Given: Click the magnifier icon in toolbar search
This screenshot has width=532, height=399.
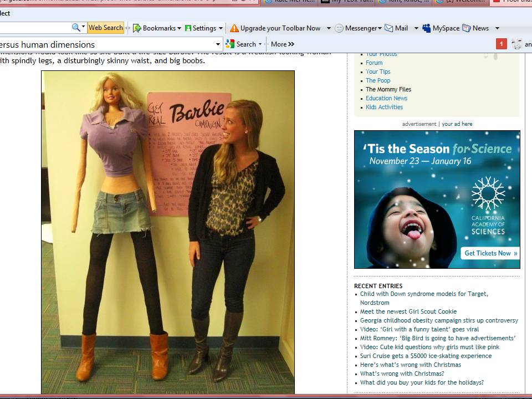Looking at the screenshot, I should click(x=76, y=28).
